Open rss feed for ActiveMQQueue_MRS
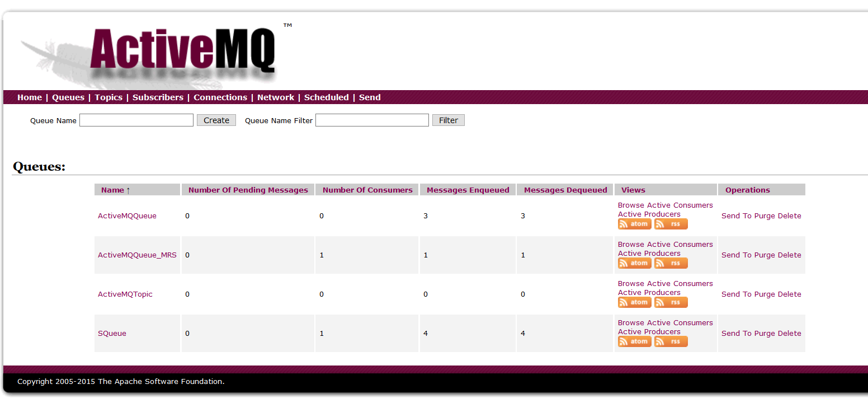Viewport: 868px width, 417px height. (x=671, y=263)
